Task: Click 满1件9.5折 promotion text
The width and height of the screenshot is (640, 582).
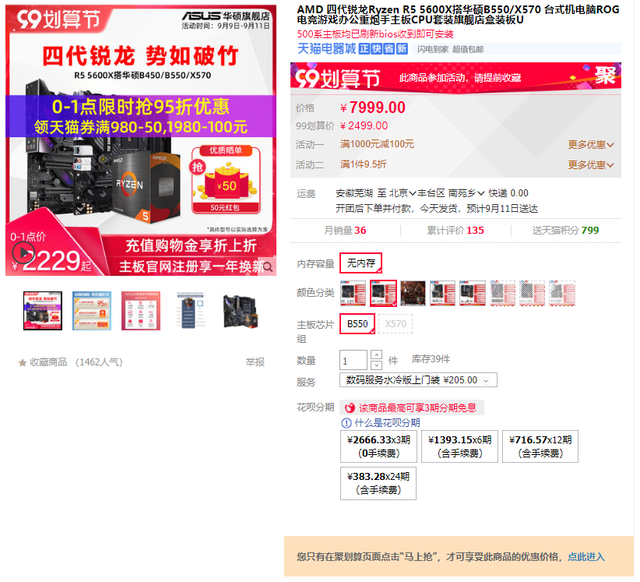Action: coord(363,164)
